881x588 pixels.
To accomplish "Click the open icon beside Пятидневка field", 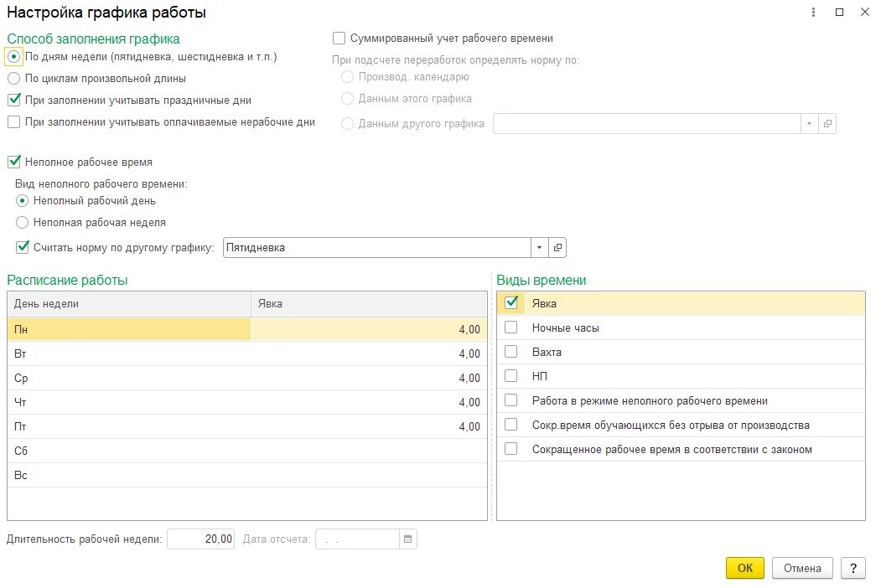I will tap(558, 248).
